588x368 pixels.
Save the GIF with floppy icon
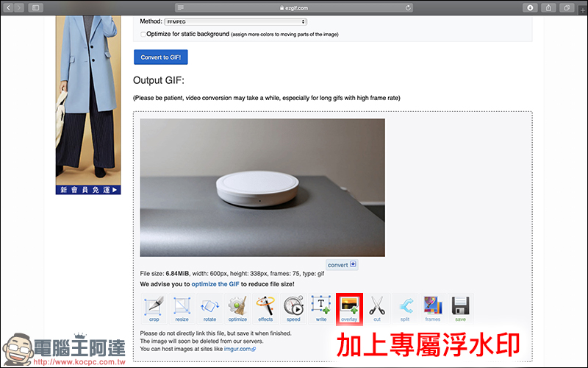[x=461, y=308]
